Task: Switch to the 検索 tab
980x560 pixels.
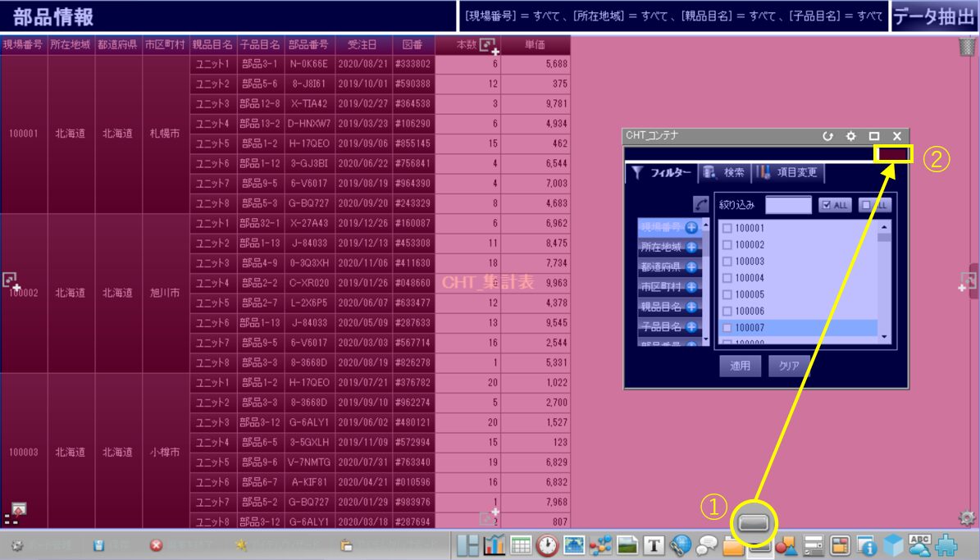Action: click(x=724, y=173)
